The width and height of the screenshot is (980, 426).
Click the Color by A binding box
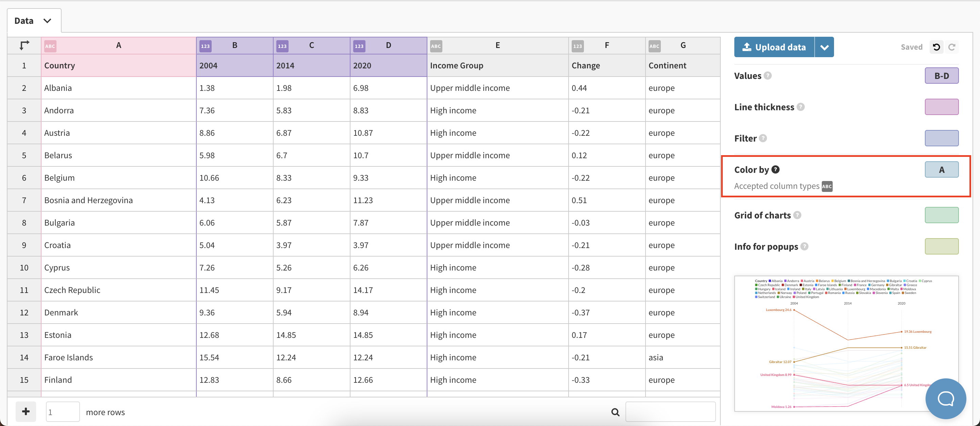942,169
